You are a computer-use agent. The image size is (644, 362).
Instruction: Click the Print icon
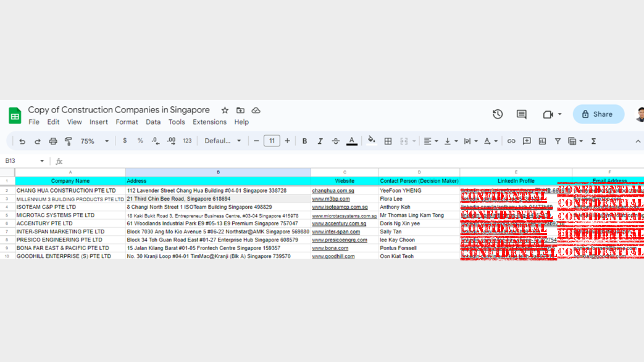pos(53,141)
